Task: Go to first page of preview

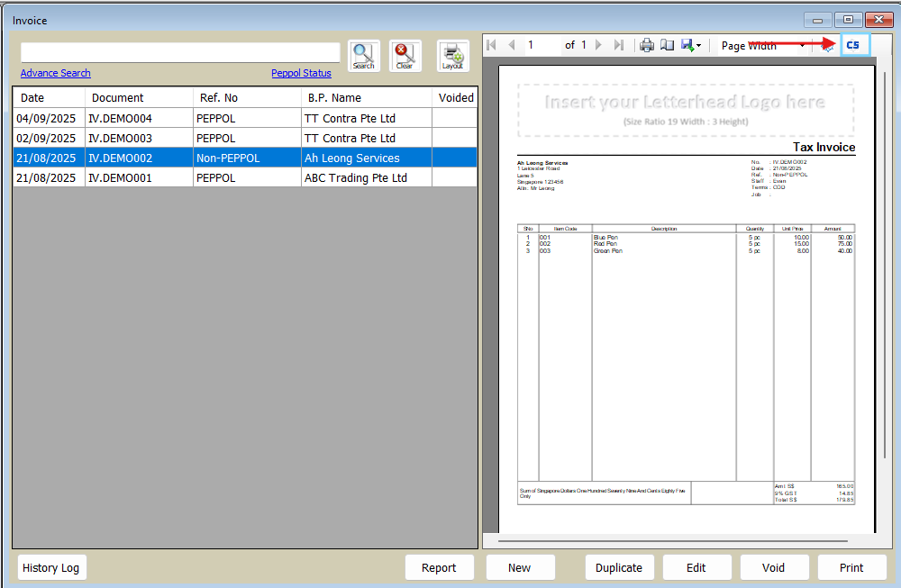Action: point(491,45)
